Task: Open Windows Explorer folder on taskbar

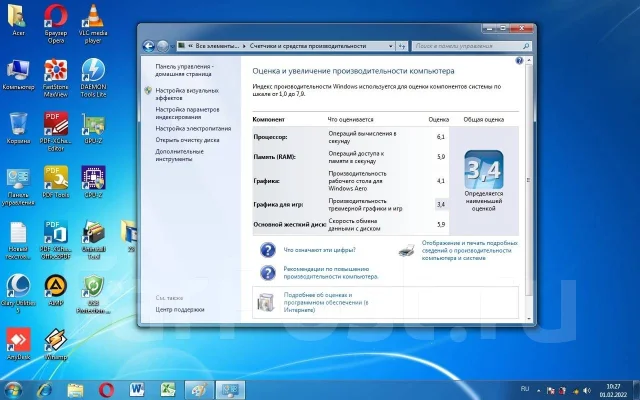Action: coord(75,390)
